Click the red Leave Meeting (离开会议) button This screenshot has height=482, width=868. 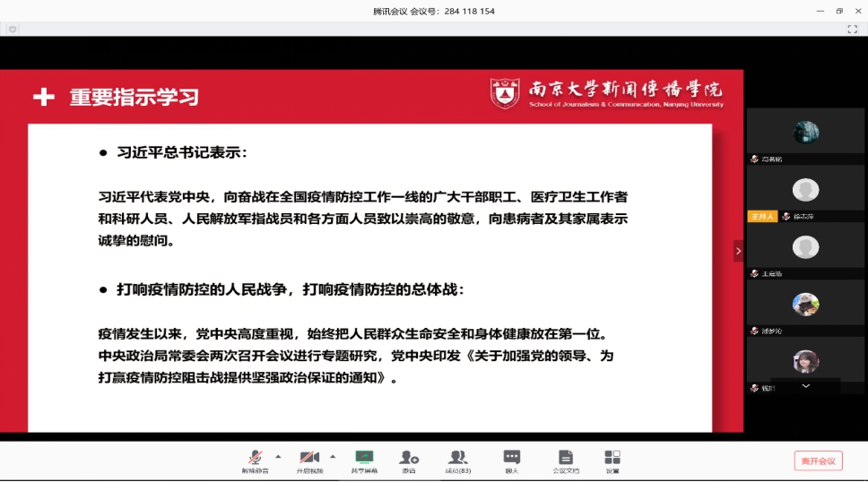point(818,460)
